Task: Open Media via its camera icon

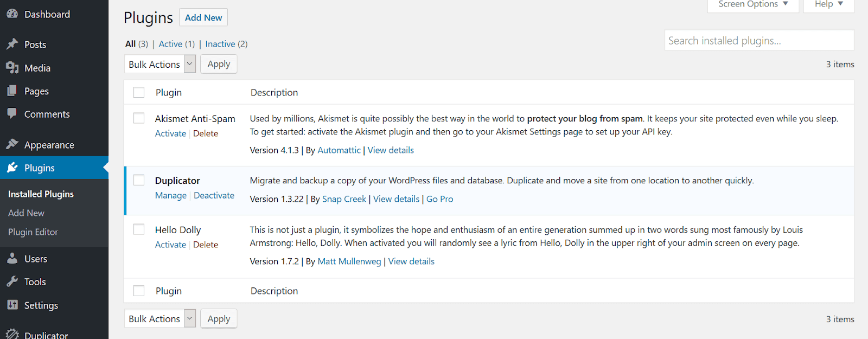Action: 12,68
